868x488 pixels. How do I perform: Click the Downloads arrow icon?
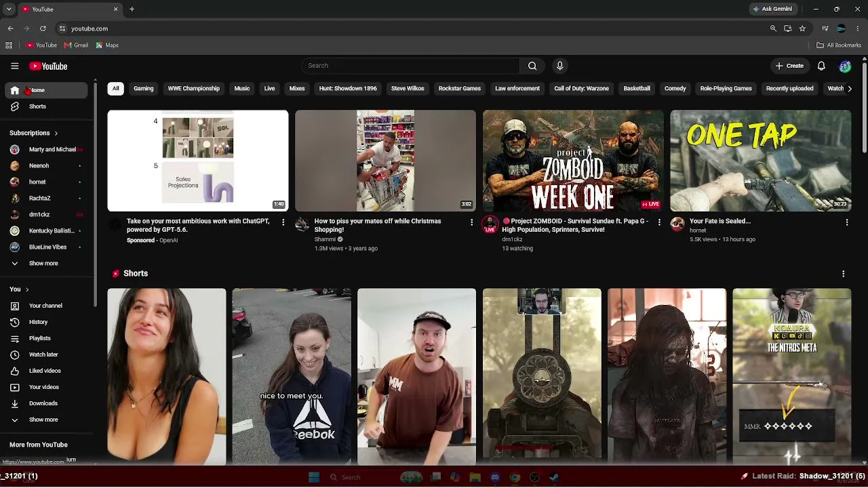pos(14,403)
